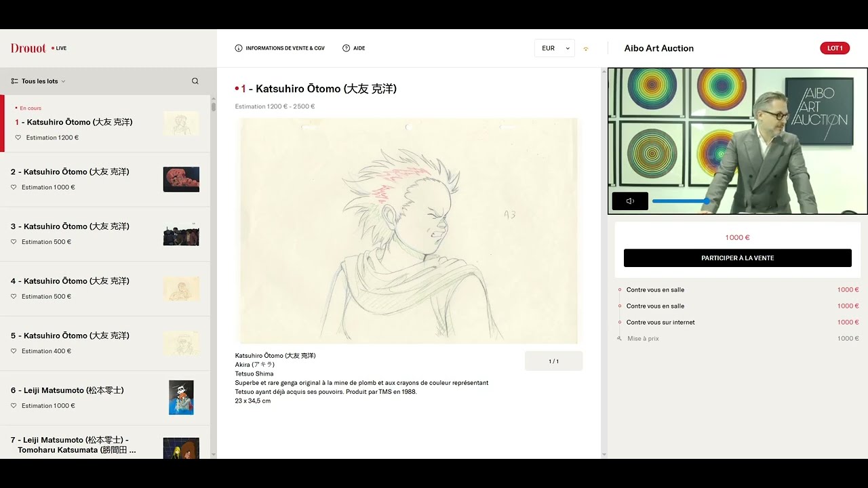Click the question mark Aide icon
Viewport: 868px width, 488px height.
[x=346, y=48]
